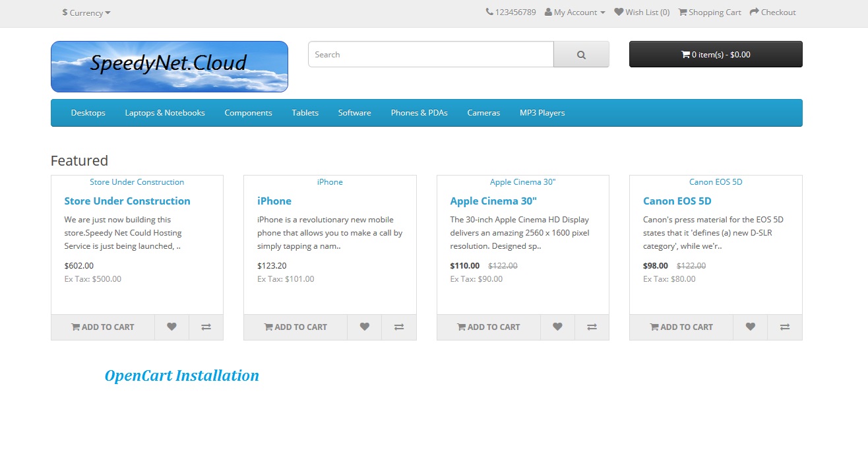Open the MP3 Players menu
The width and height of the screenshot is (868, 456).
click(x=542, y=113)
